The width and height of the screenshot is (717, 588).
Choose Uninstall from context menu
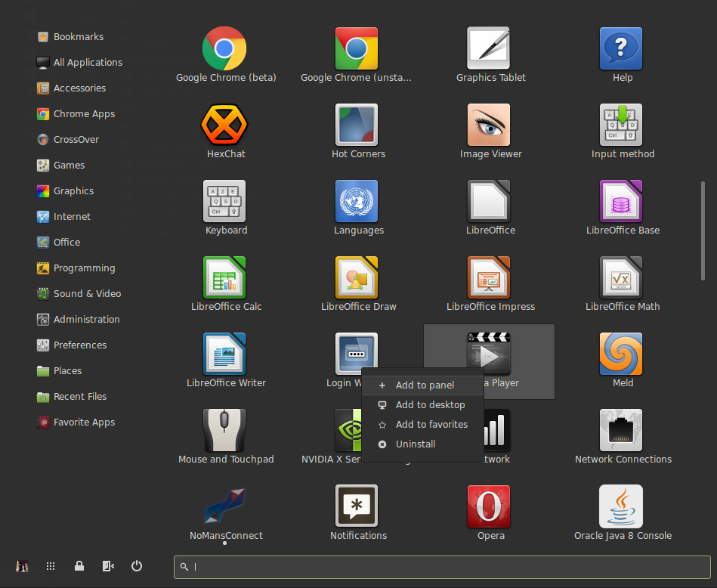[422, 444]
